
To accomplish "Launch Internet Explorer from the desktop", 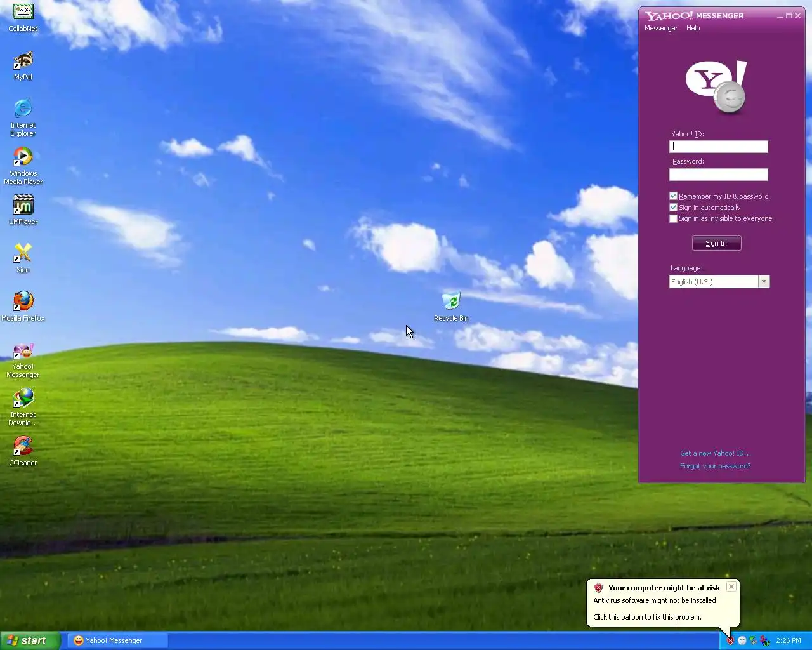I will (23, 118).
